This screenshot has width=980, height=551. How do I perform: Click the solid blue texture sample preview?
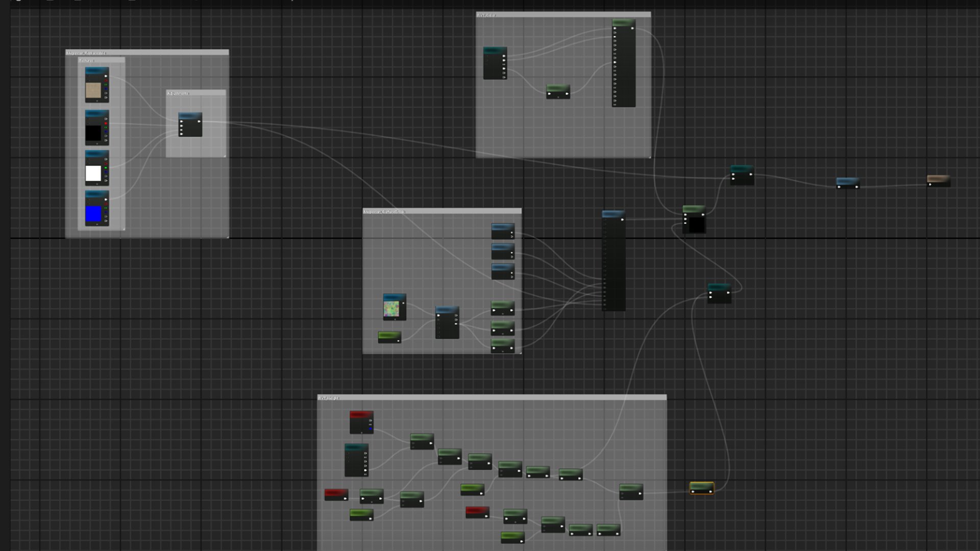point(93,214)
